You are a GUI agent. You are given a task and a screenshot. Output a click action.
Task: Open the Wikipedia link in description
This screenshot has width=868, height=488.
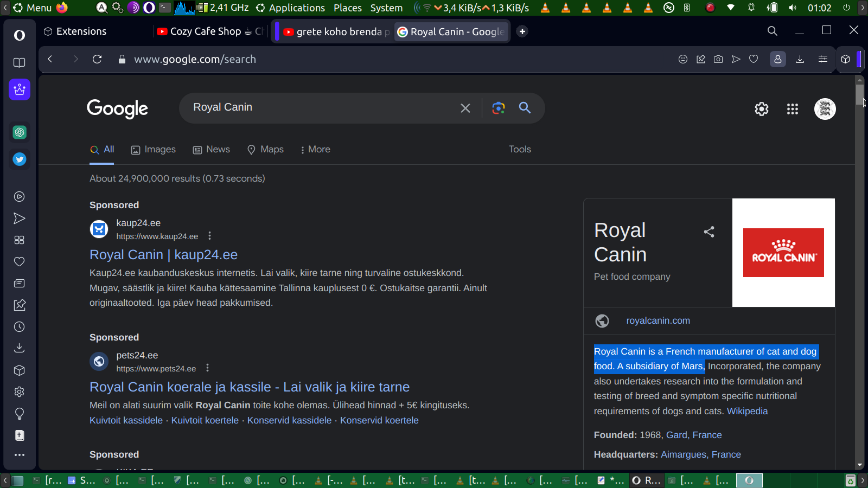tap(747, 411)
